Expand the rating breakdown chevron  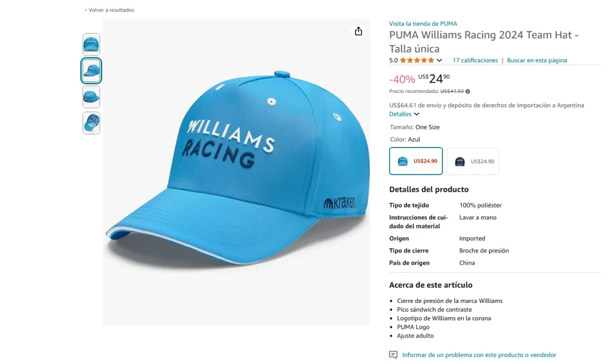[440, 61]
